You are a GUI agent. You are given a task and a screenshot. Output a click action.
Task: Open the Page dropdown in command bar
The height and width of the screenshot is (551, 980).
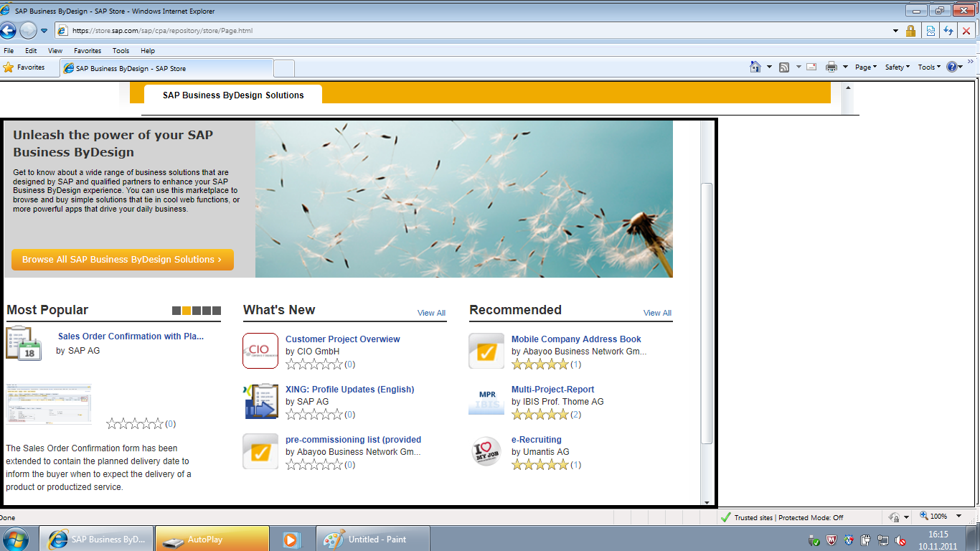pyautogui.click(x=866, y=67)
